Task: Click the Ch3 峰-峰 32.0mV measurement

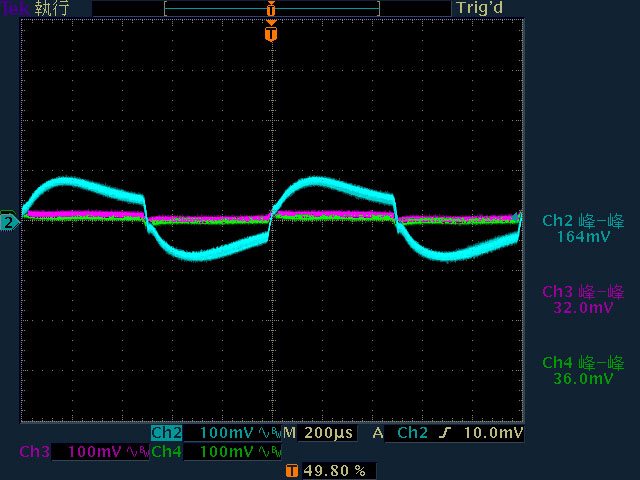Action: (583, 299)
